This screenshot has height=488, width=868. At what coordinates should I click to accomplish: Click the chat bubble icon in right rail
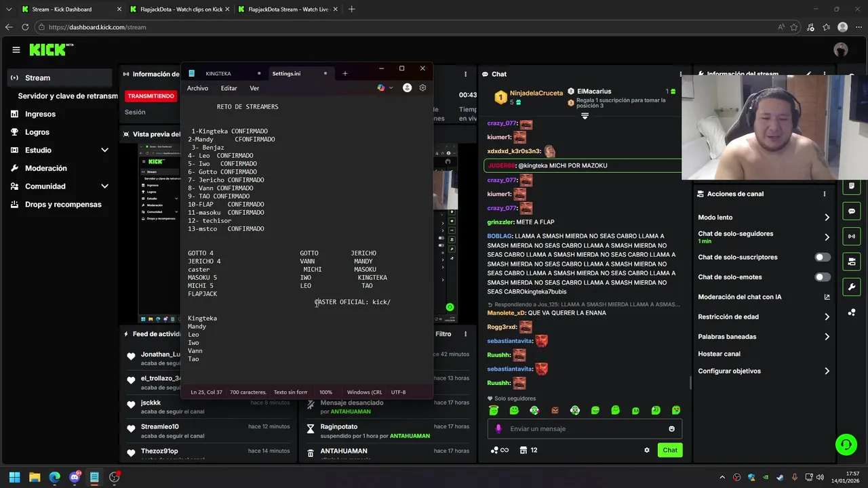click(x=852, y=211)
